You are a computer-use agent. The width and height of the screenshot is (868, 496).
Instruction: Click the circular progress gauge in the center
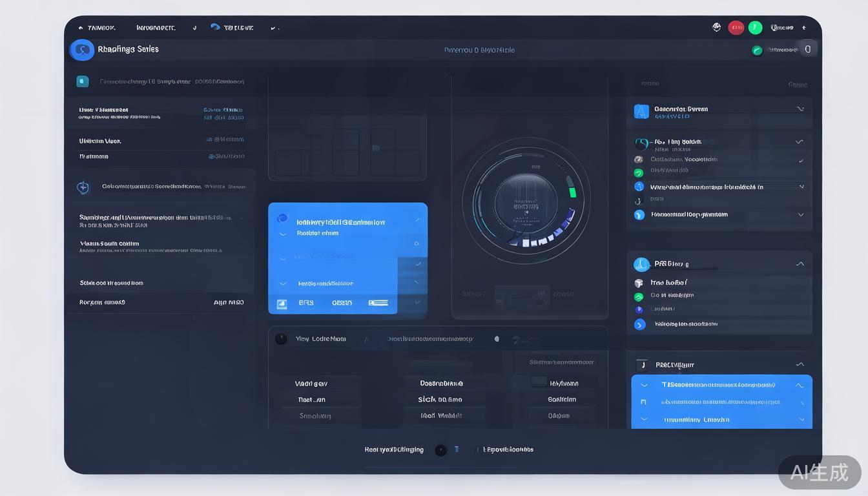[530, 202]
